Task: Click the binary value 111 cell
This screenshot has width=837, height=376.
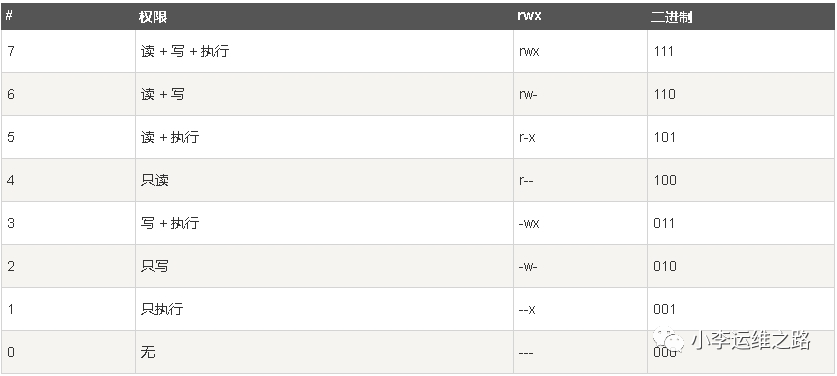Action: coord(741,51)
